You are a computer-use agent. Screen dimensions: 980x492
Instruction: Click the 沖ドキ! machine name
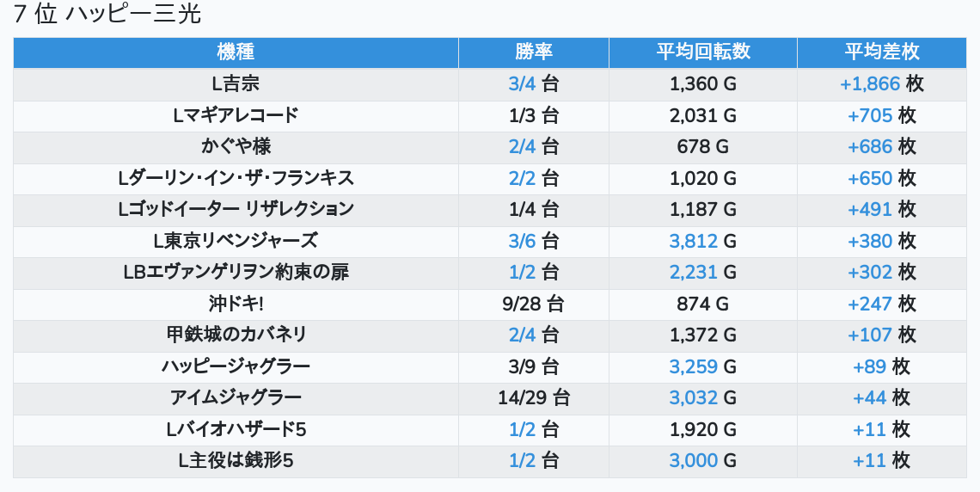236,304
